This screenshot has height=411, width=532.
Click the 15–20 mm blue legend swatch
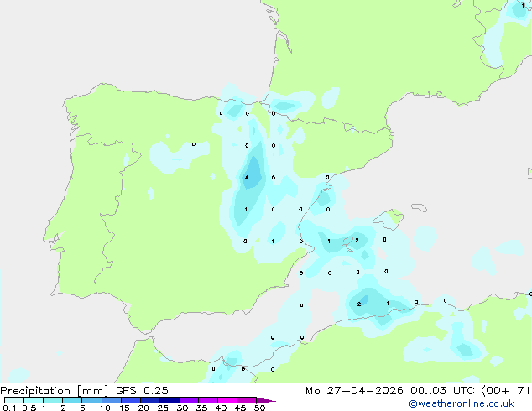click(130, 400)
